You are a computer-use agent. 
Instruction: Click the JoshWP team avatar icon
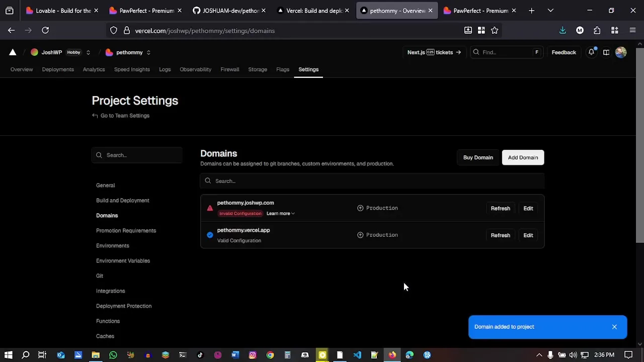point(34,52)
